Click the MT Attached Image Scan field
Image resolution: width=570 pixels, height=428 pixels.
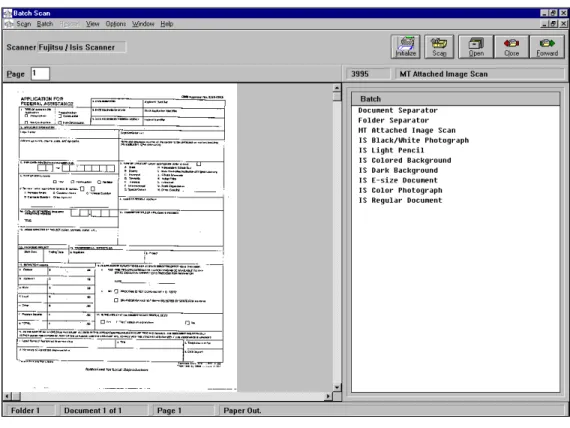[479, 74]
